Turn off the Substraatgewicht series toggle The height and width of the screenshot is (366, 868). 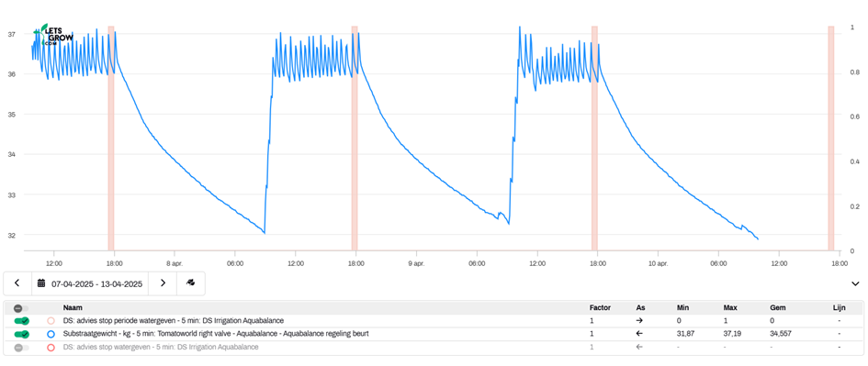[21, 334]
